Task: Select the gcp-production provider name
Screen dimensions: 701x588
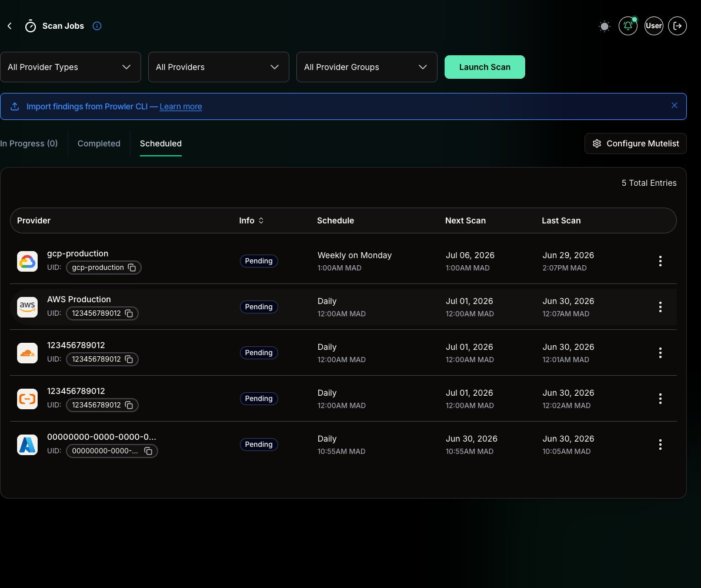Action: pos(78,253)
